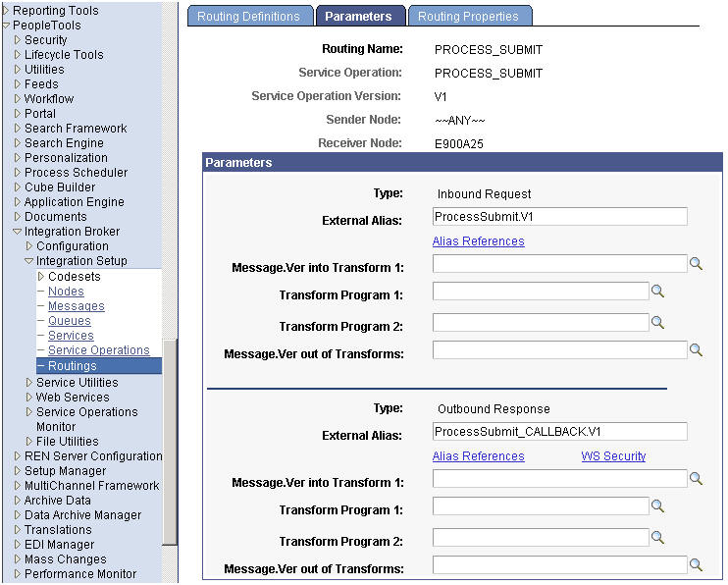
Task: Expand the Setup Manager folder
Action: tap(18, 471)
